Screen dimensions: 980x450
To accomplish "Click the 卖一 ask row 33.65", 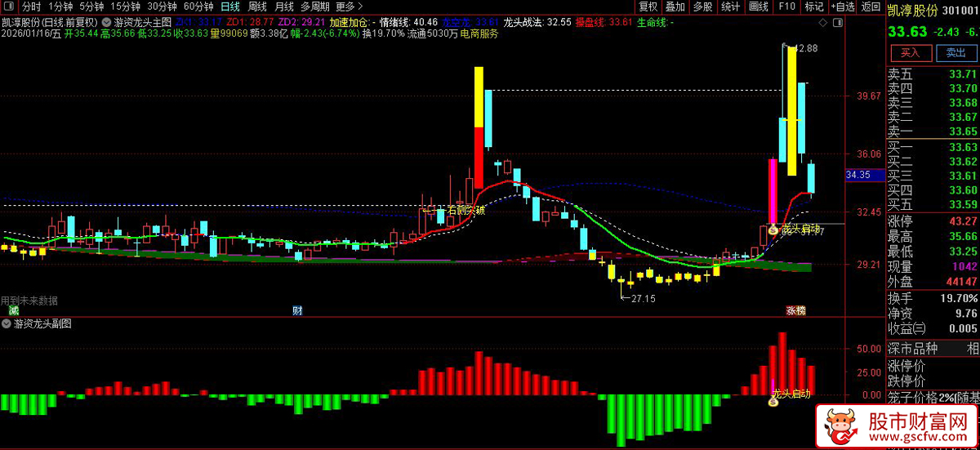I will point(933,131).
